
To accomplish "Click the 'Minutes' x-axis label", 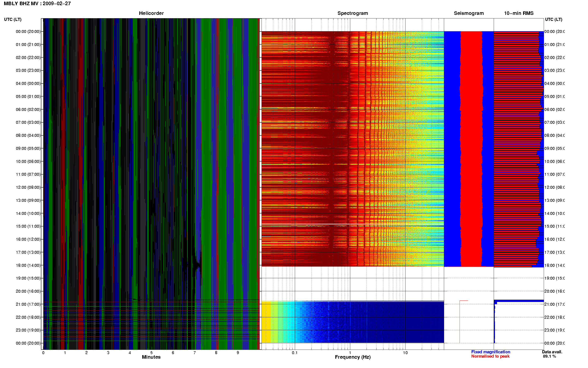I will (x=151, y=357).
